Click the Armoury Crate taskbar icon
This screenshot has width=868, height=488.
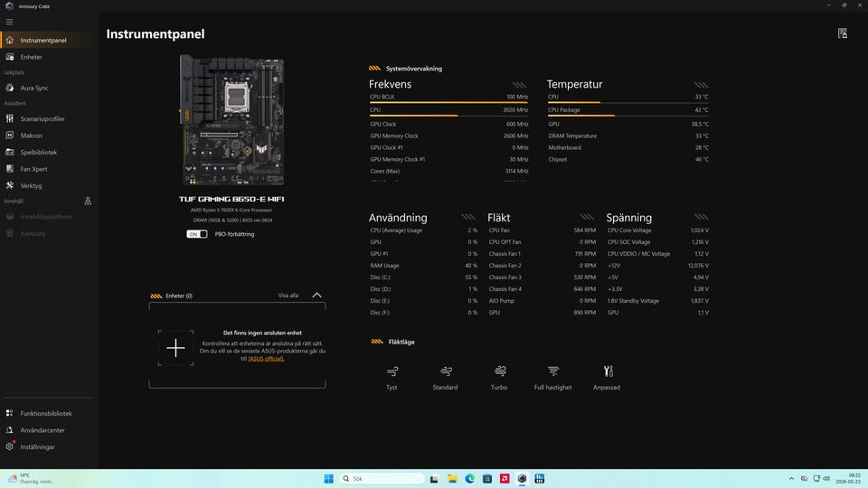tap(522, 479)
